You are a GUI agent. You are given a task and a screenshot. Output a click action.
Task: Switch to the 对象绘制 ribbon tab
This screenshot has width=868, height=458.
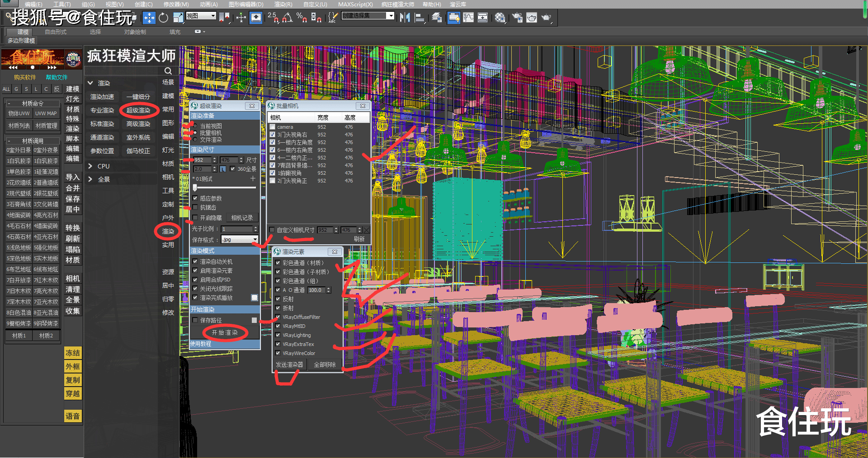(x=135, y=32)
